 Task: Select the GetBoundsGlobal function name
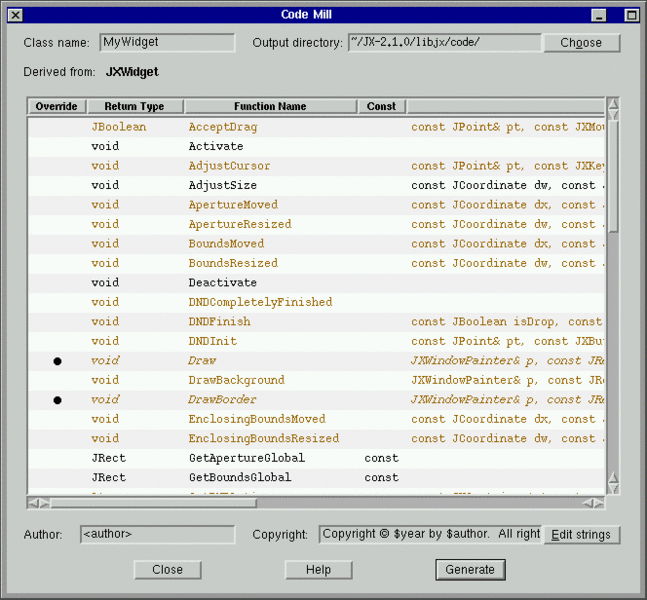coord(240,477)
